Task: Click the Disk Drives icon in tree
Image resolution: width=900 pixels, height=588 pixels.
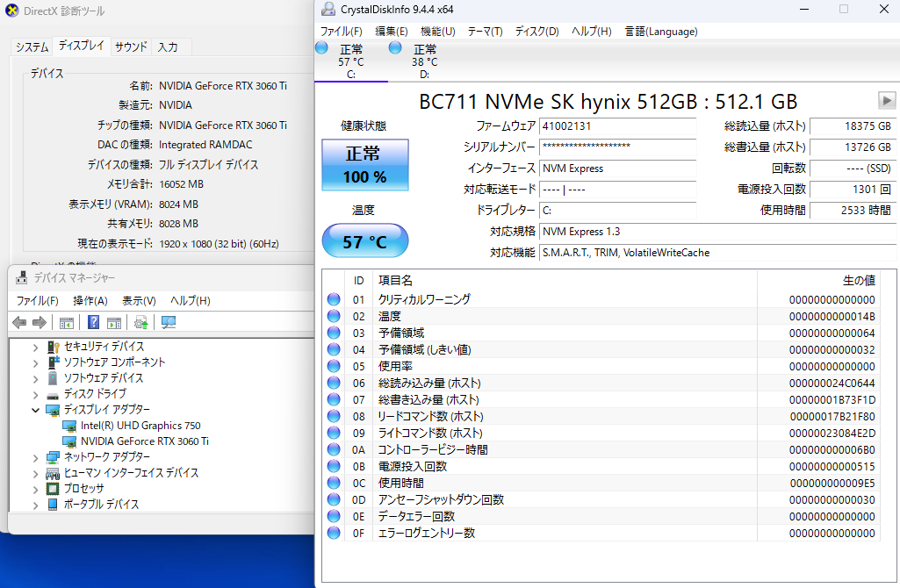Action: click(x=53, y=395)
